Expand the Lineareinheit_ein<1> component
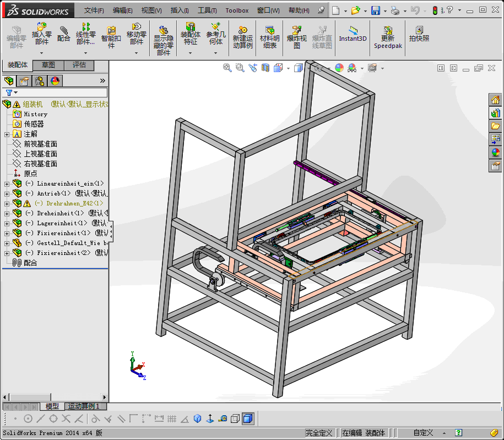The image size is (504, 440). (7, 184)
